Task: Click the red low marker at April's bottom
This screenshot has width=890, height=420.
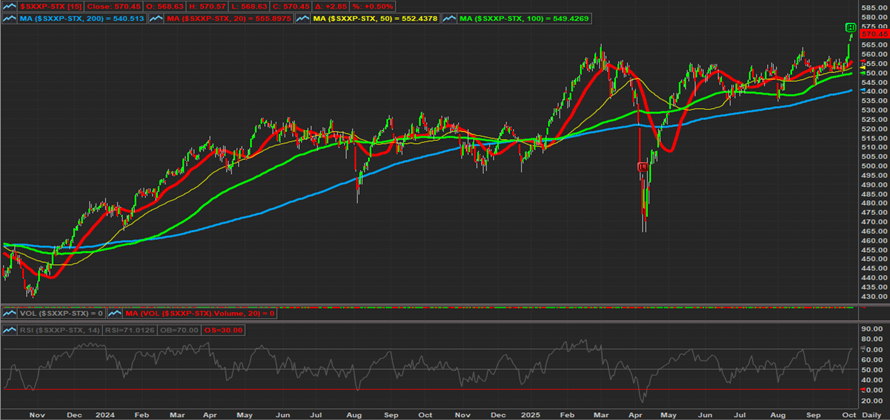Action: pos(641,166)
